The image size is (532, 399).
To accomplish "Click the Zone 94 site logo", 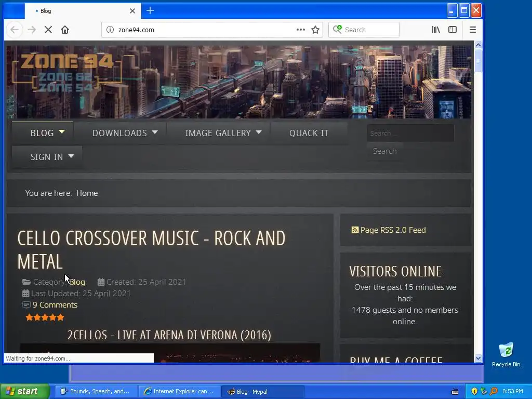I will point(66,73).
